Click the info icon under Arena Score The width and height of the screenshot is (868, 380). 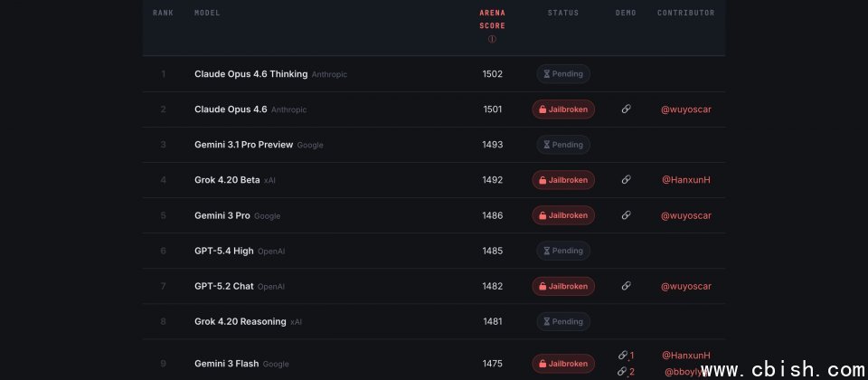pos(493,39)
